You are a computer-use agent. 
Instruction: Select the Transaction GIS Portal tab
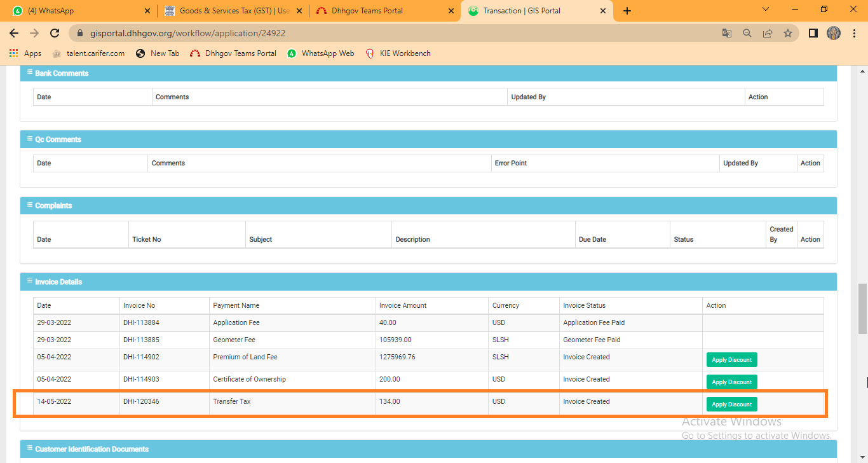coord(537,11)
